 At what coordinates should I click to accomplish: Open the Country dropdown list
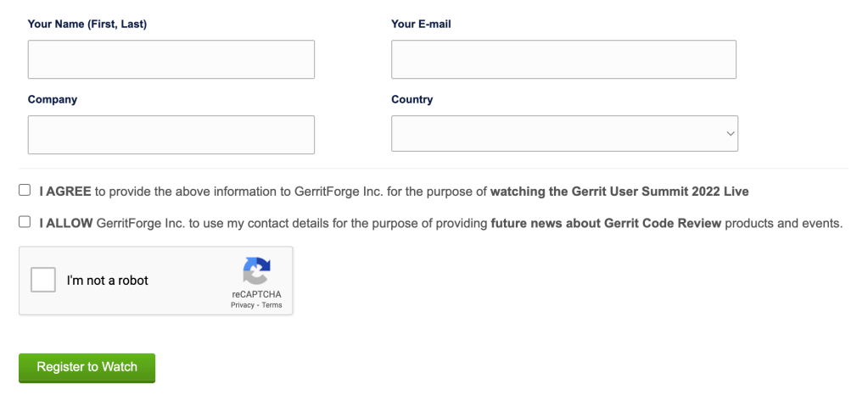coord(563,134)
